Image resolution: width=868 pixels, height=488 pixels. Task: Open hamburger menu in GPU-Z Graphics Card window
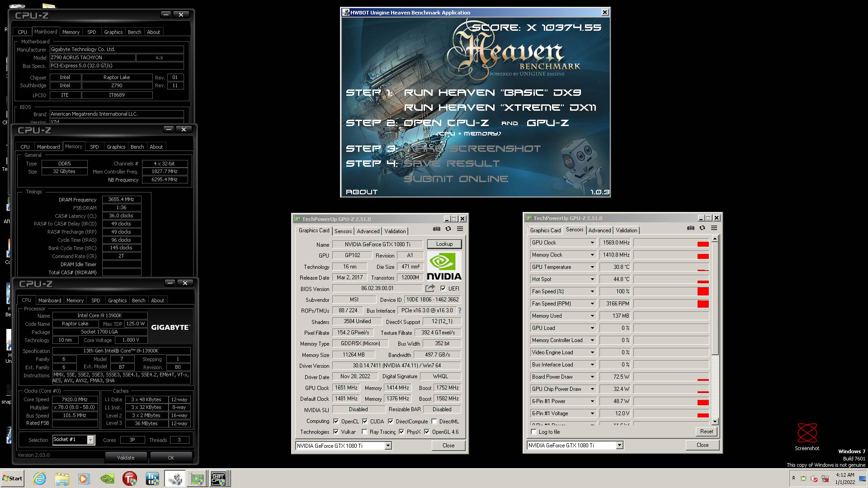[x=460, y=229]
